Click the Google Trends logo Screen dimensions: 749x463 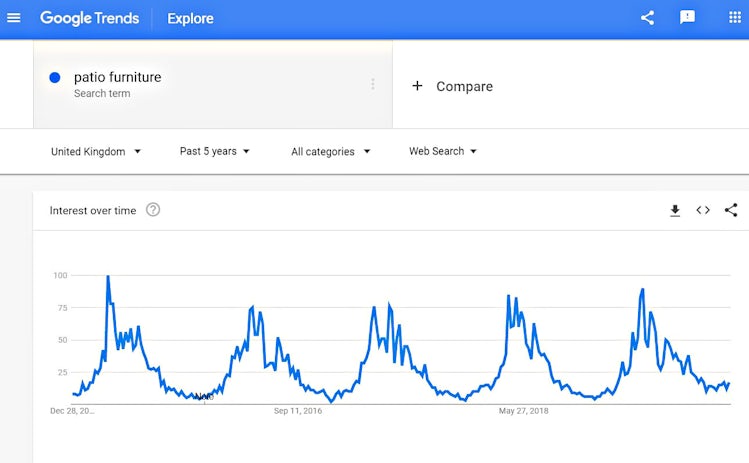(x=89, y=18)
